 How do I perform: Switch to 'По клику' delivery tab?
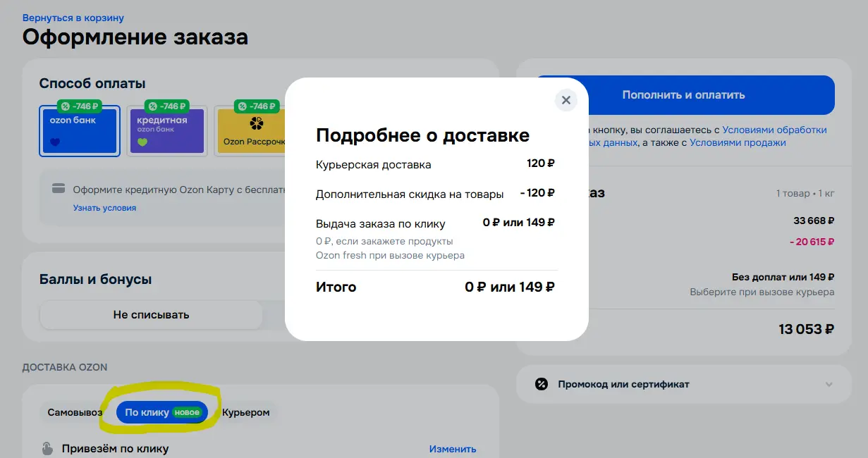(161, 412)
